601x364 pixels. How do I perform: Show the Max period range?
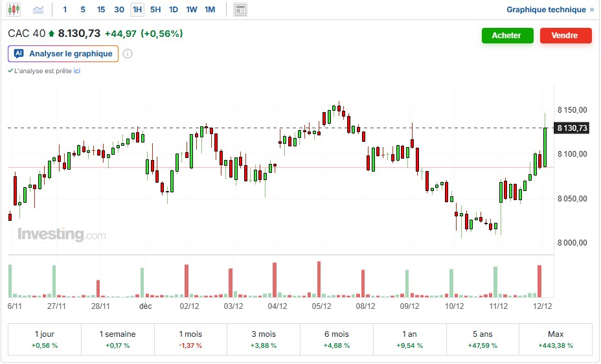556,339
